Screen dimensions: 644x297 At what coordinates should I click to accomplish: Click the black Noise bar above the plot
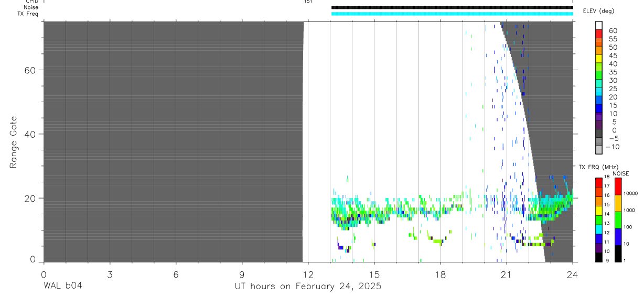tap(452, 7)
